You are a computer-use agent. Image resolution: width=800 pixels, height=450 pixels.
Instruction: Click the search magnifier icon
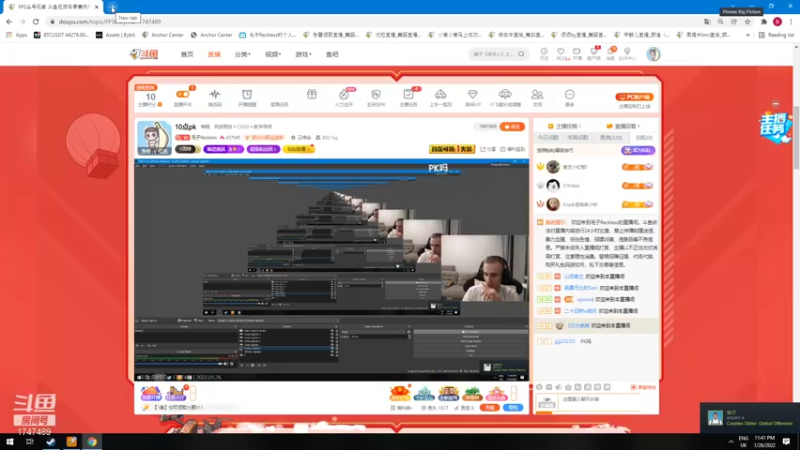coord(521,54)
